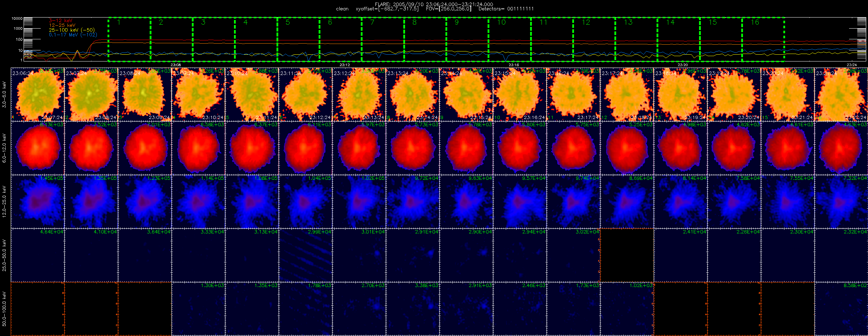Image resolution: width=868 pixels, height=336 pixels.
Task: Open the 50-100 keV image labeled 3.38E+03
Action: click(x=413, y=309)
